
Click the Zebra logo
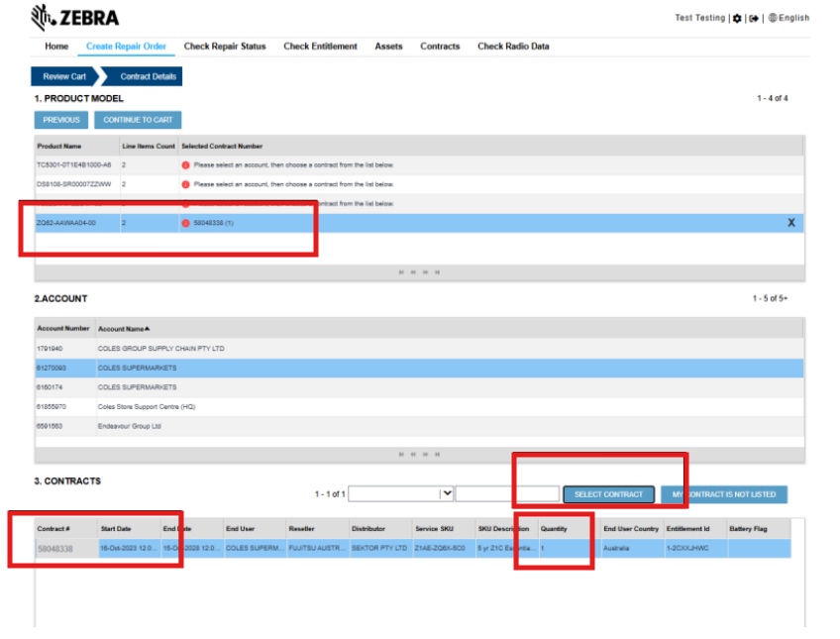74,18
